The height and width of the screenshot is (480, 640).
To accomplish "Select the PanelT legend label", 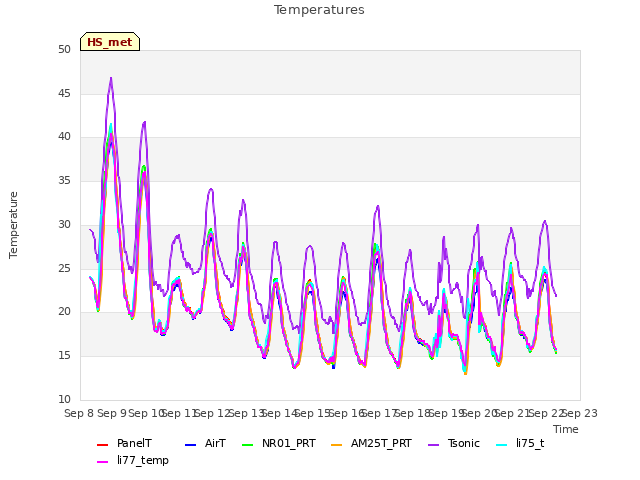I will (134, 444).
